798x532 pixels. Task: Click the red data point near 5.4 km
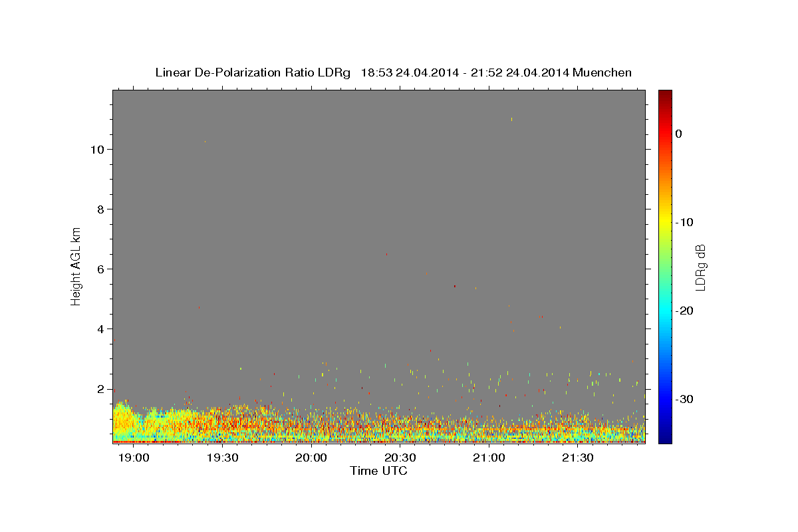click(x=455, y=286)
